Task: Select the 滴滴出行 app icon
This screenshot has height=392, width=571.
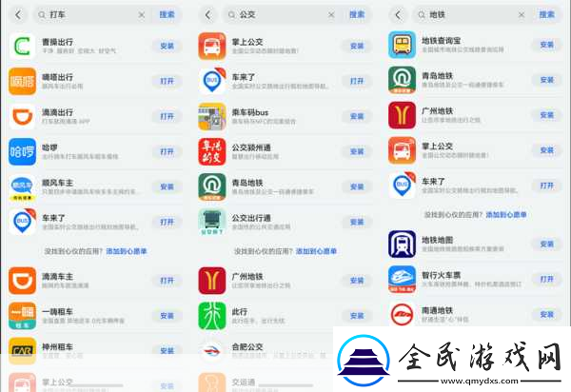Action: click(x=22, y=116)
